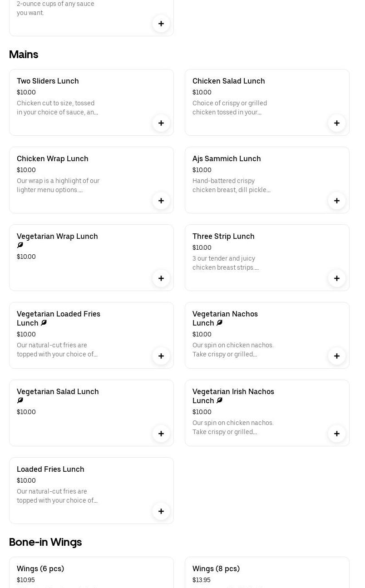The image size is (365, 588).
Task: Add Vegetarian Nachos Lunch to cart
Action: coord(337,356)
